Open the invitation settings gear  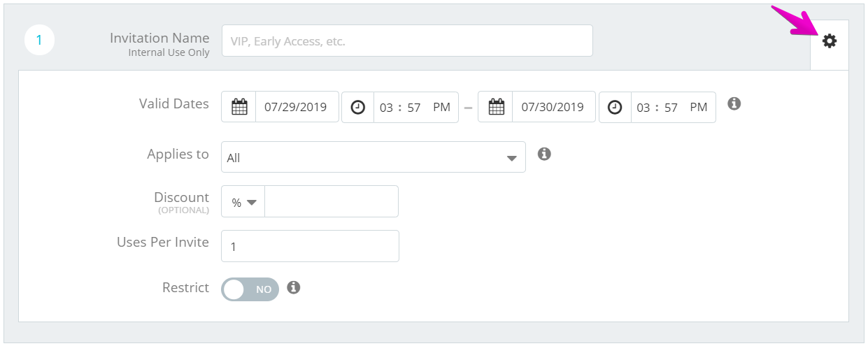click(x=829, y=41)
